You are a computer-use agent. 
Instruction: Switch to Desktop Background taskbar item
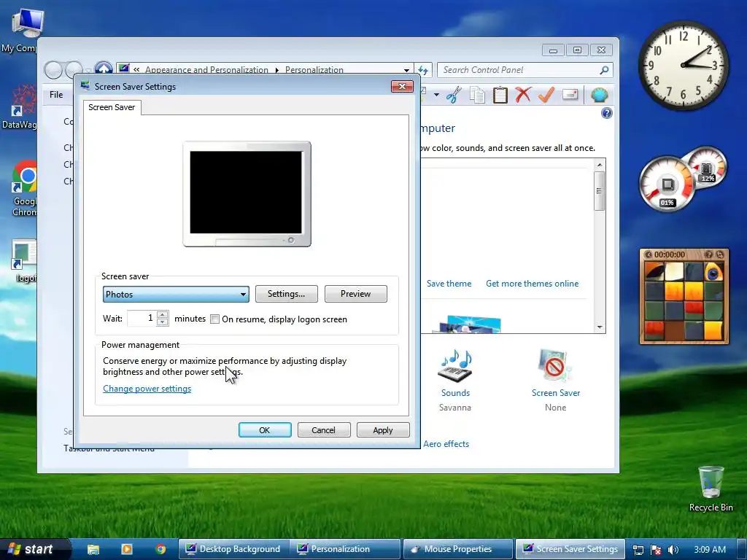(233, 549)
